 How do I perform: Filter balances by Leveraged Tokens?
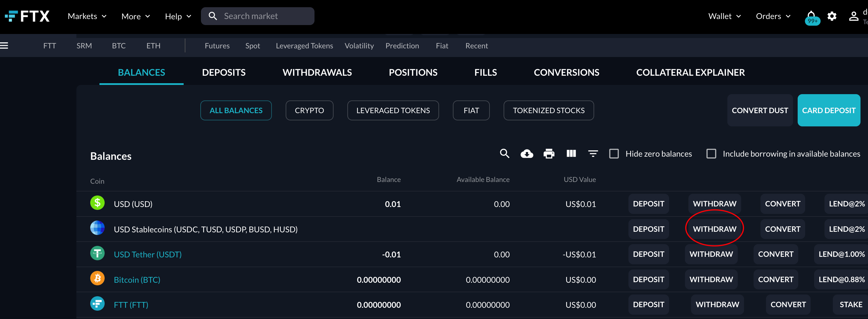click(x=393, y=110)
